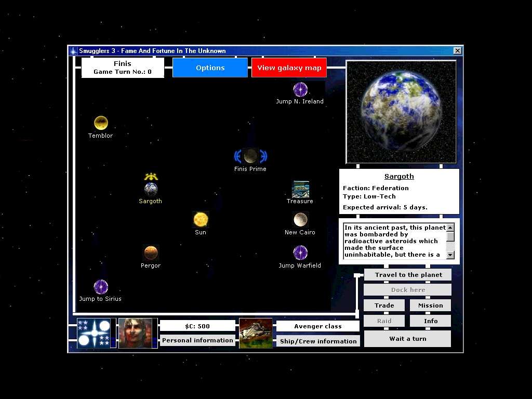Click Wait a turn
Viewport: 532px width, 399px height.
[x=407, y=339]
